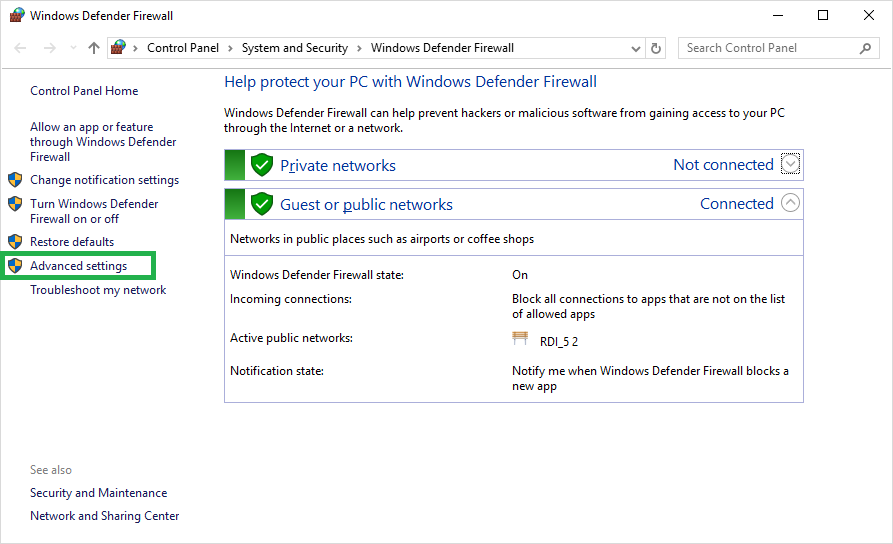Open Security and Maintenance link
The height and width of the screenshot is (544, 893).
99,493
